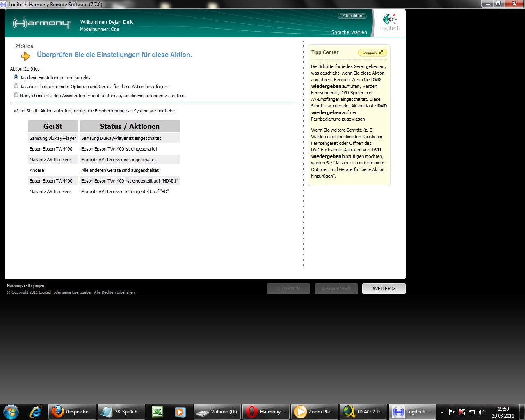Open the Excel taskbar icon
525x420 pixels.
pos(157,412)
